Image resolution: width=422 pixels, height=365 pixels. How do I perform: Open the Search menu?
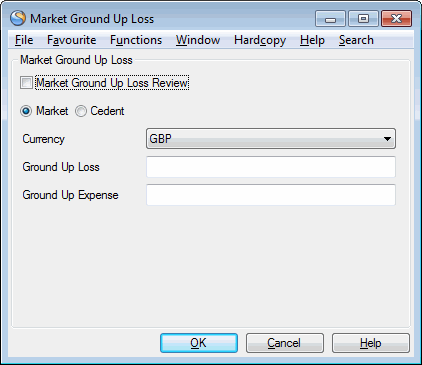tap(356, 40)
